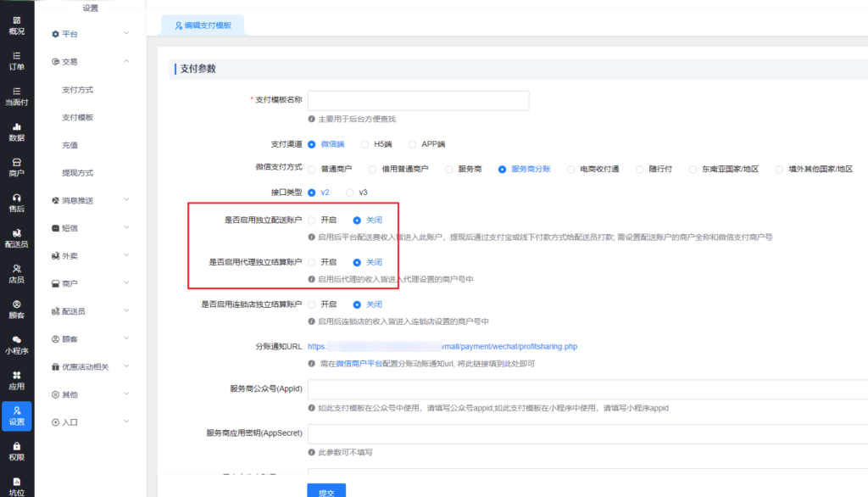
Task: Expand the 平台 settings menu
Action: point(89,34)
